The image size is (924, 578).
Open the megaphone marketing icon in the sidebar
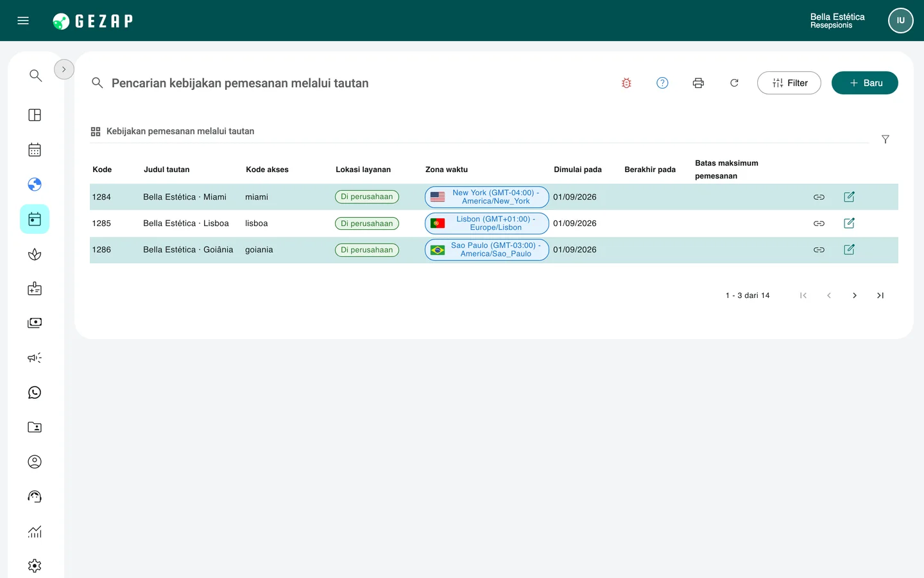click(x=35, y=358)
